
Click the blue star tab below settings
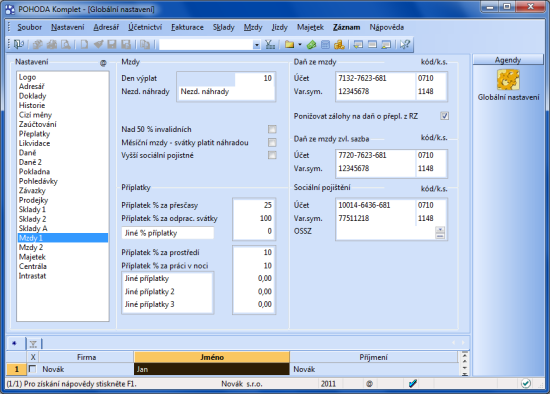tap(14, 343)
